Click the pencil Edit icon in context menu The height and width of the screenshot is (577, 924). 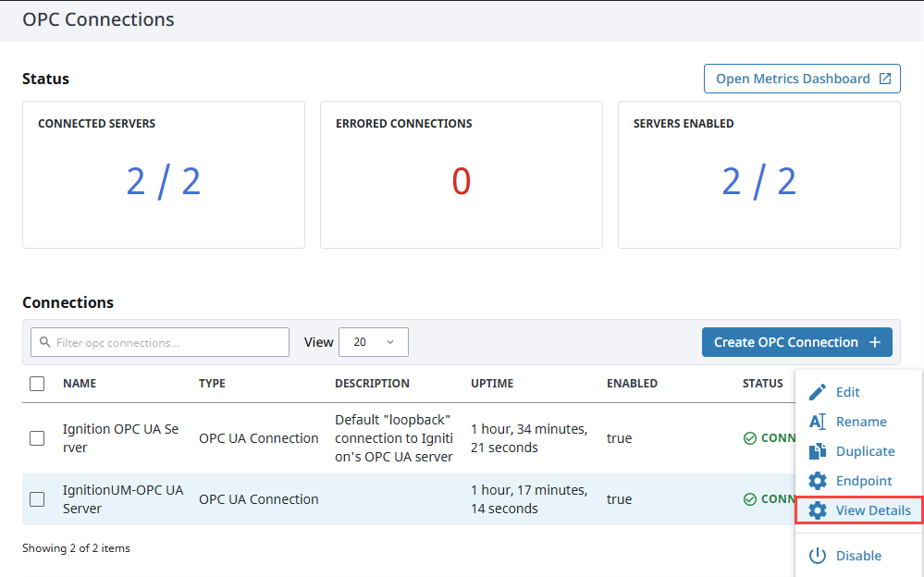click(818, 392)
